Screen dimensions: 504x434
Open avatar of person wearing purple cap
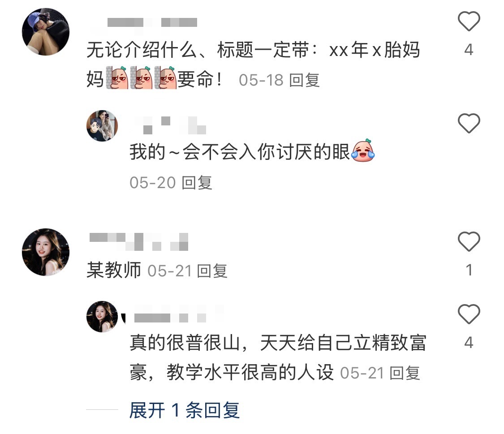tap(46, 32)
